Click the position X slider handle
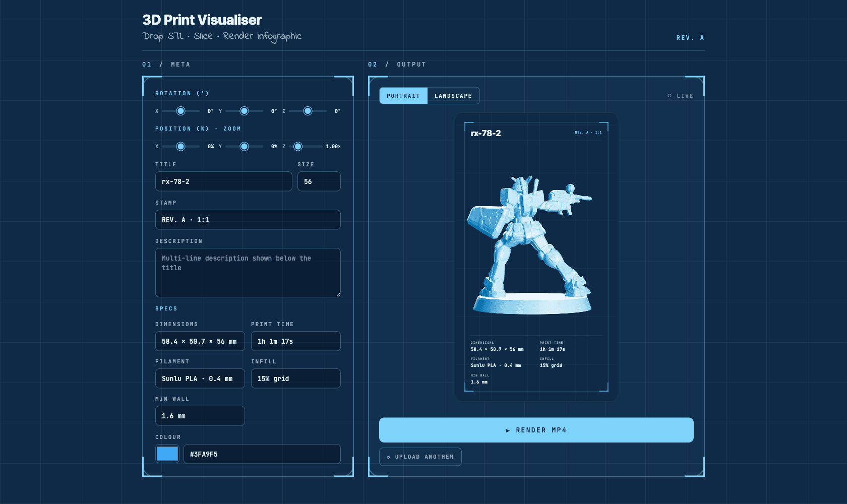Image resolution: width=847 pixels, height=504 pixels. [x=180, y=146]
